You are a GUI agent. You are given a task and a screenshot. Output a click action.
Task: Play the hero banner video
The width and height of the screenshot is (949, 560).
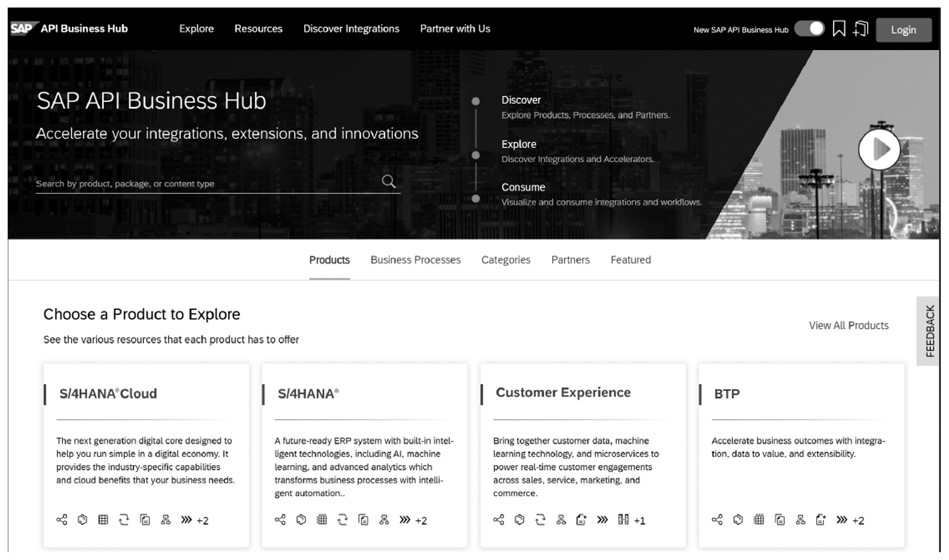click(x=879, y=150)
